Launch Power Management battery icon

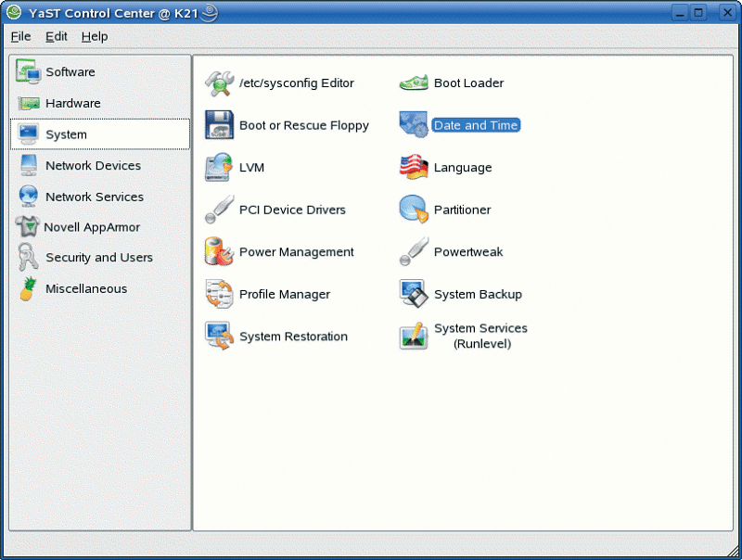click(x=219, y=251)
